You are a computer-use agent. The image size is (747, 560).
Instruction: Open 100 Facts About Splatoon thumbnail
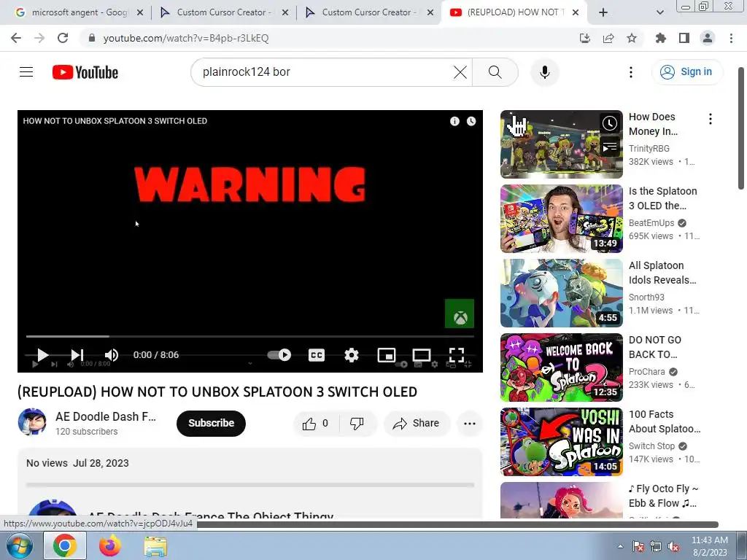click(x=561, y=441)
